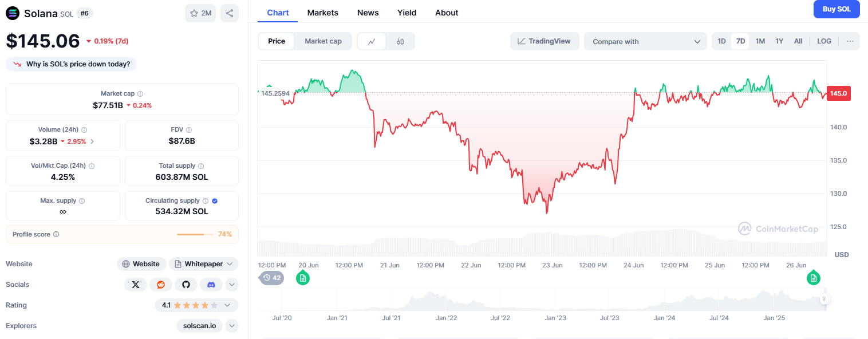Open Solana's Discord server
868x339 pixels.
(211, 285)
